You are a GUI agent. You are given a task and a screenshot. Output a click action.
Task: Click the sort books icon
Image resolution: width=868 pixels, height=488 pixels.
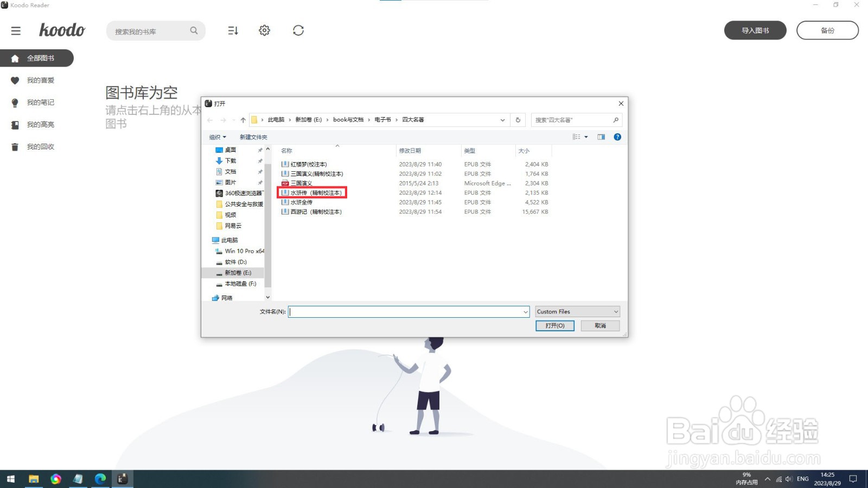[x=233, y=30]
